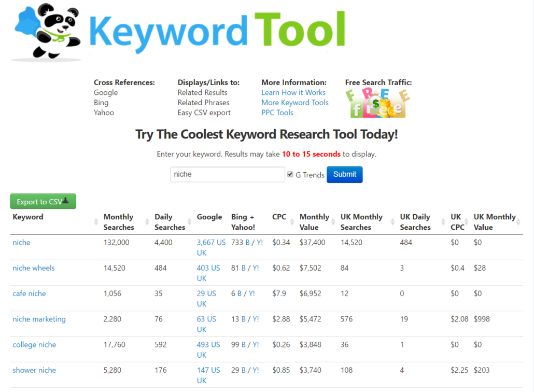Open UK Google link for college niche
This screenshot has height=392, width=534.
(x=202, y=355)
